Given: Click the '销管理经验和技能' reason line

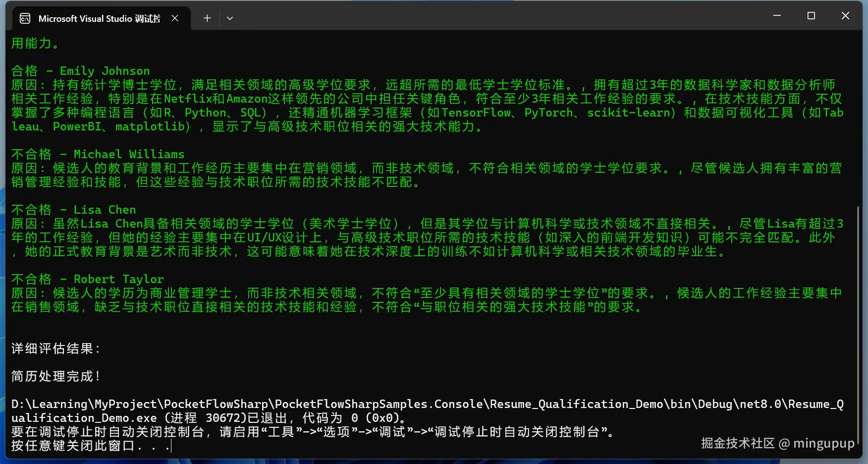Looking at the screenshot, I should [x=217, y=182].
